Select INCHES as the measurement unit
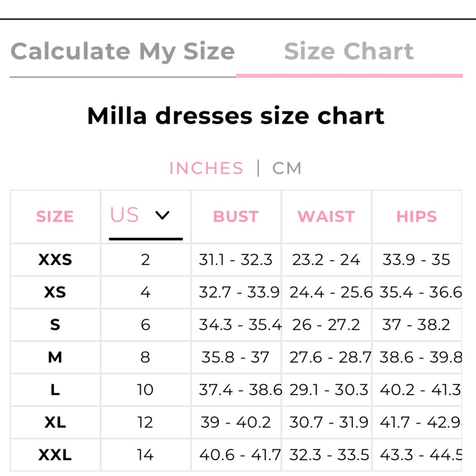 (x=206, y=169)
